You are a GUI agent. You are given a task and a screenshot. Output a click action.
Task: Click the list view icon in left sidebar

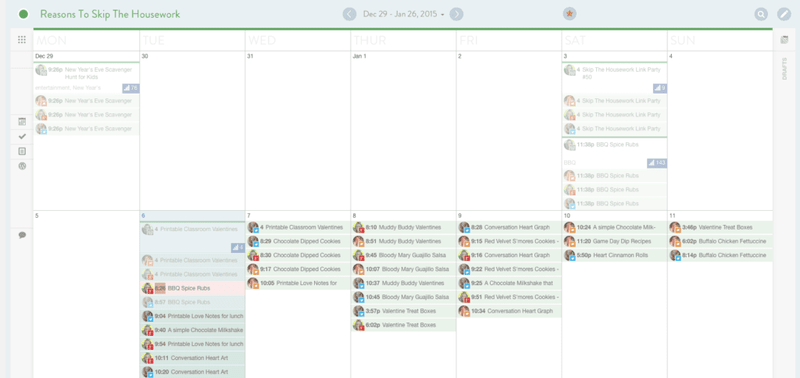coord(22,151)
